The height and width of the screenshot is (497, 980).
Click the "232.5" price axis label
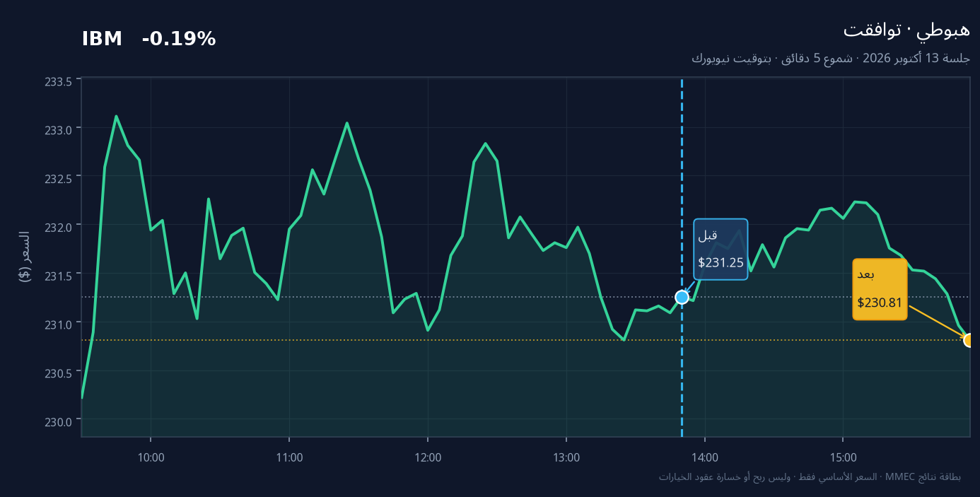pos(59,179)
